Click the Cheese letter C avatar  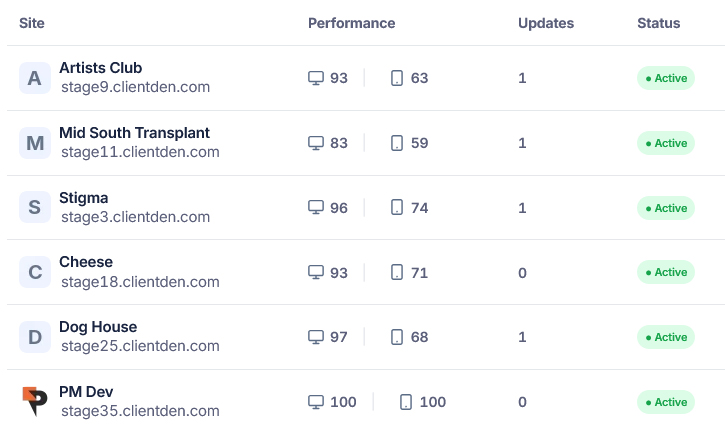click(x=35, y=272)
